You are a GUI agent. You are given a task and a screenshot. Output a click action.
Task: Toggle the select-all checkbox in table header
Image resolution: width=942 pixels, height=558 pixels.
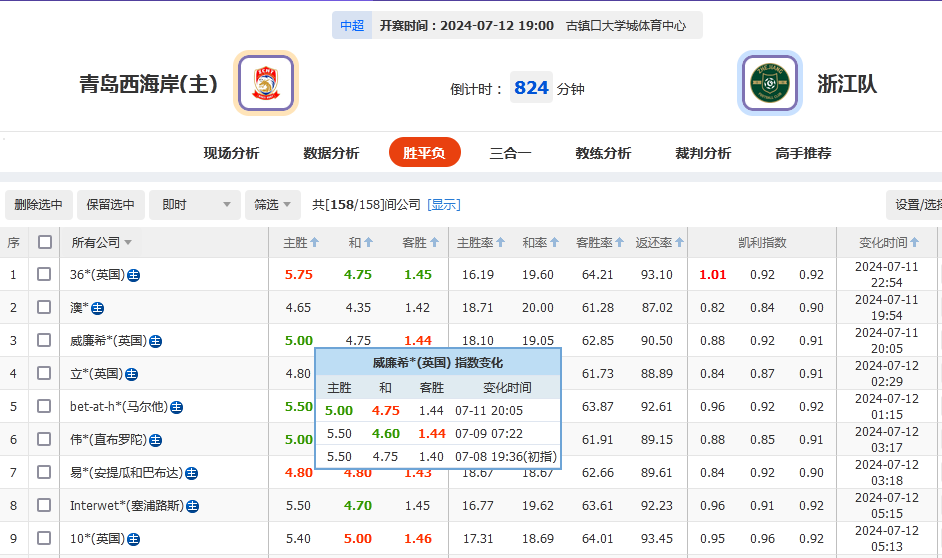45,242
